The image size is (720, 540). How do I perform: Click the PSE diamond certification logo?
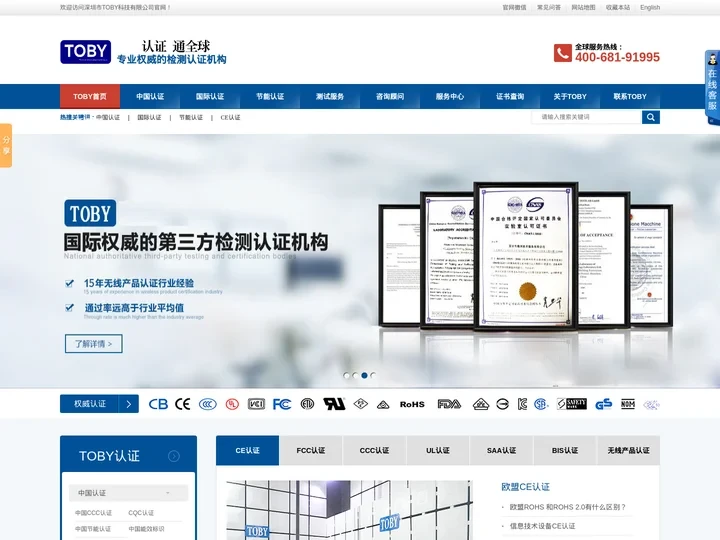[360, 404]
